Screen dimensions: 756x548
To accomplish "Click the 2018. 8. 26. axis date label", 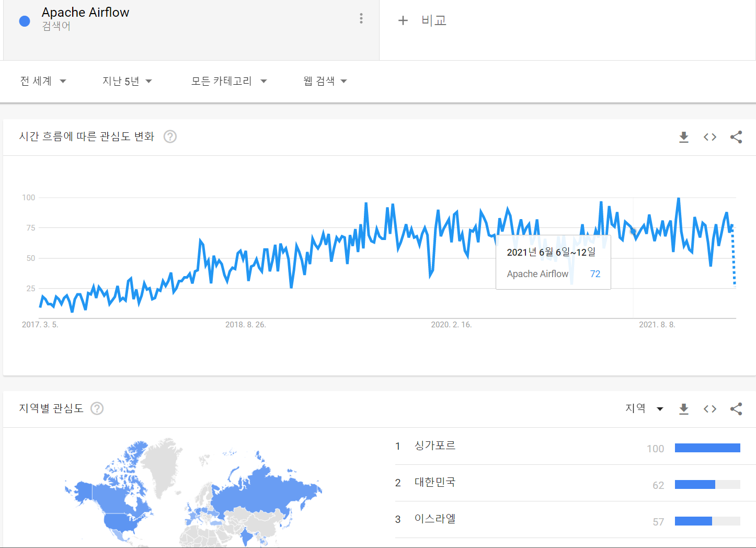I will [246, 325].
